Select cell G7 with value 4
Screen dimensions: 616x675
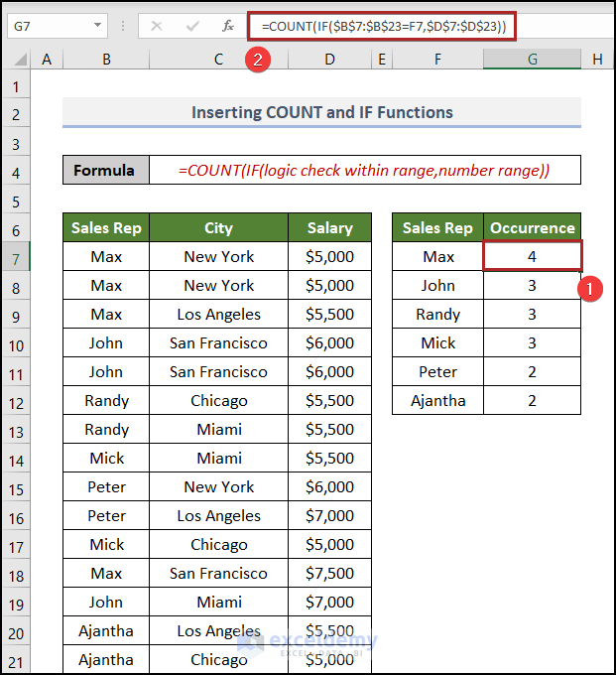(x=532, y=256)
